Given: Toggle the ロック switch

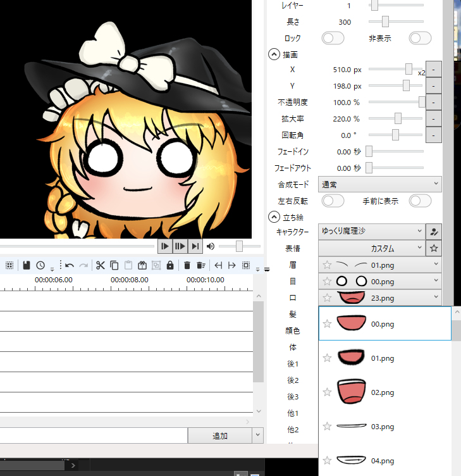Looking at the screenshot, I should [333, 38].
